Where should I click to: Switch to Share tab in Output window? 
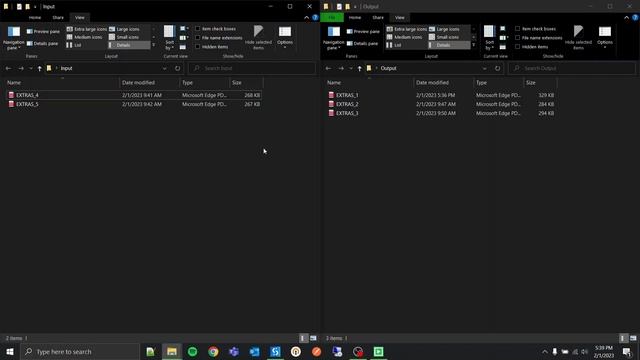378,18
